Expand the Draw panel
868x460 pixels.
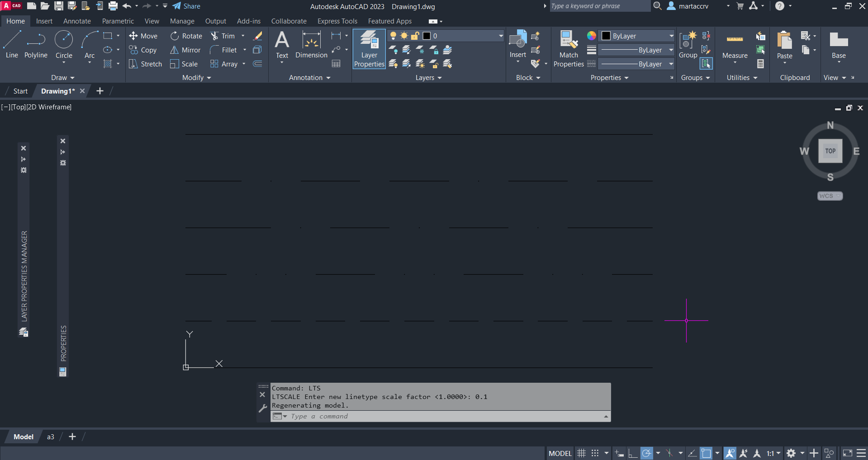tap(62, 78)
